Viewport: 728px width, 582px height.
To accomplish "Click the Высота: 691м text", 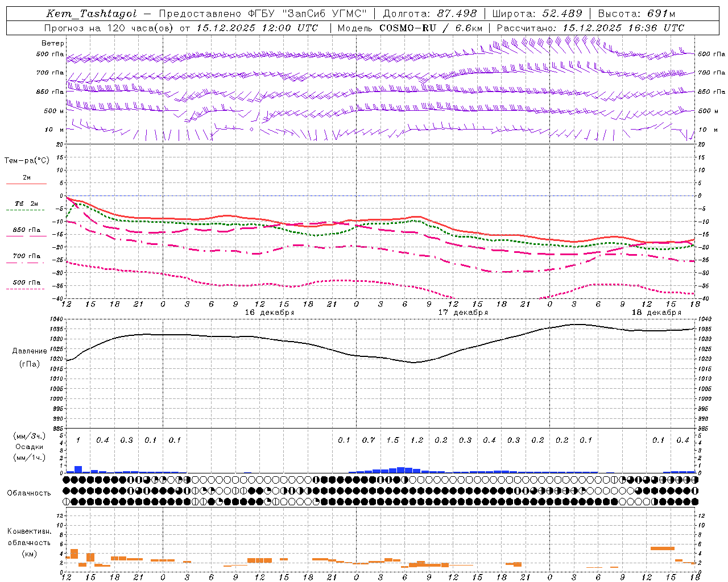I will click(636, 14).
